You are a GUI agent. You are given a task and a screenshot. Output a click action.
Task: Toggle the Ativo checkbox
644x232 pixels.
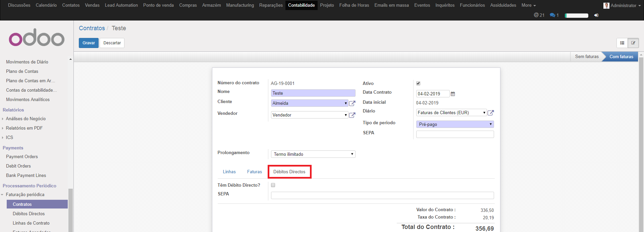tap(418, 83)
